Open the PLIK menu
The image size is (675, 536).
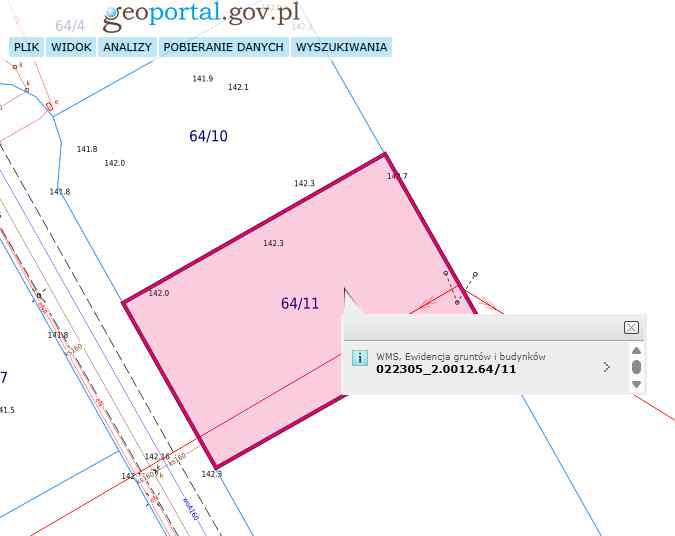(x=26, y=47)
